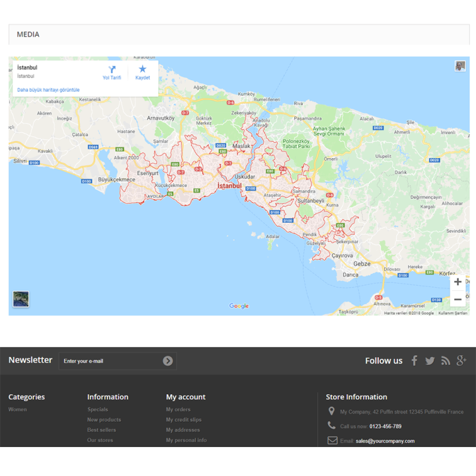Viewport: 476px width, 476px height.
Task: Click the location pin icon in Store Information
Action: [x=331, y=411]
